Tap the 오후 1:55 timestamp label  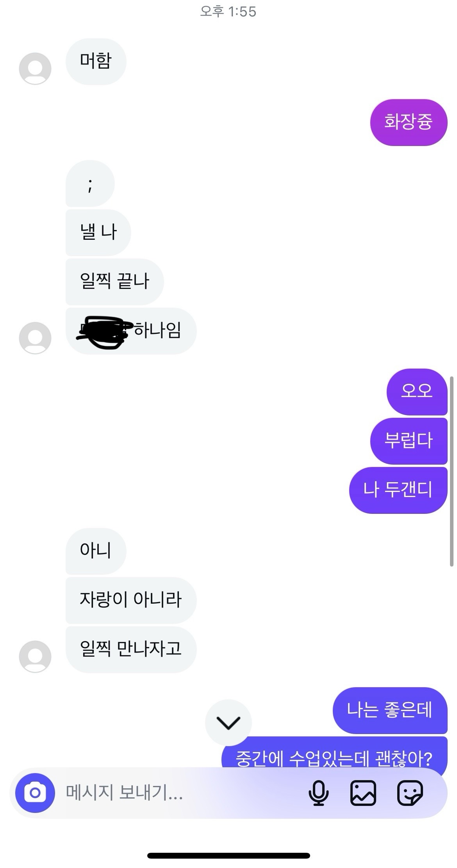pyautogui.click(x=228, y=12)
